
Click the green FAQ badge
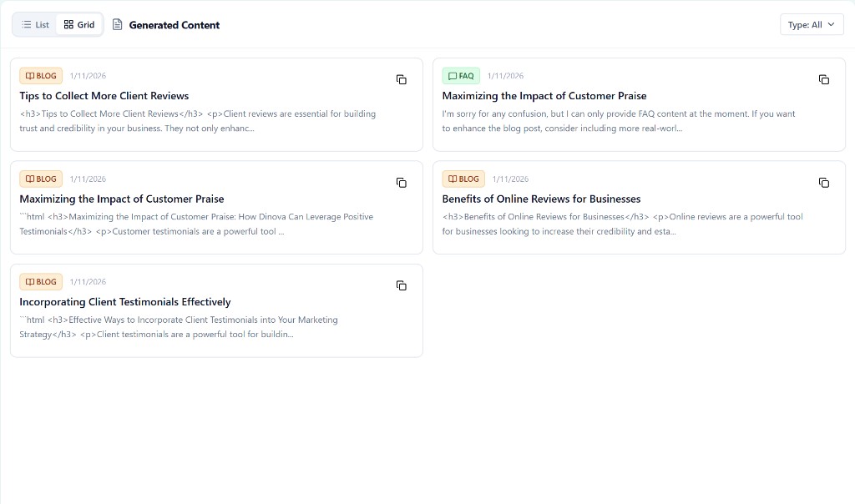tap(461, 76)
